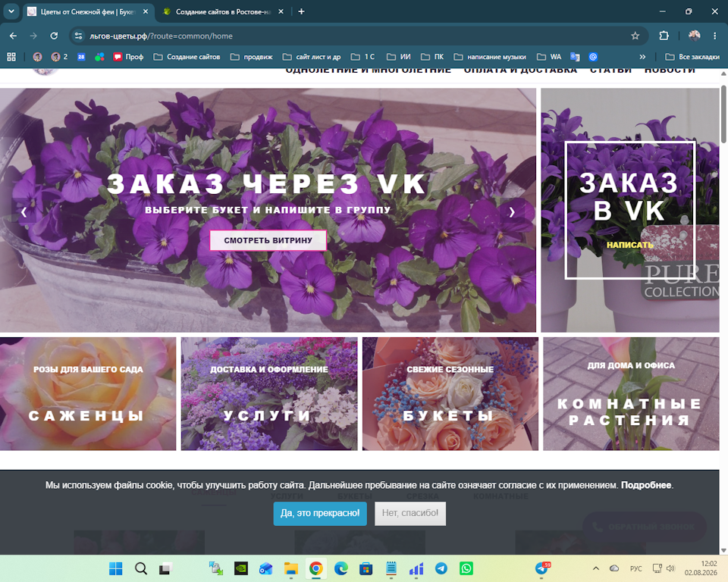Open File Explorer from taskbar
Image resolution: width=728 pixels, height=582 pixels.
coord(291,568)
